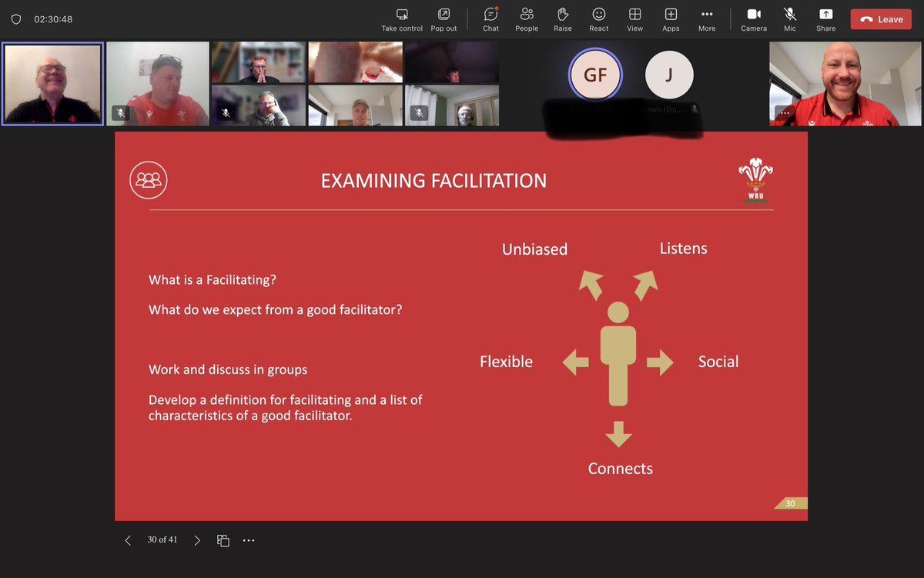Screen dimensions: 924x578
Task: Open the meeting Chat panel
Action: click(x=490, y=20)
